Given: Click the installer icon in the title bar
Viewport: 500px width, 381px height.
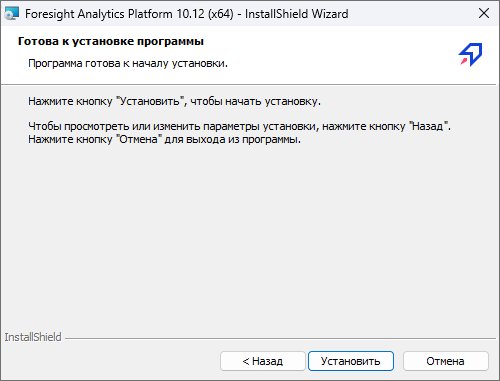Looking at the screenshot, I should tap(12, 14).
